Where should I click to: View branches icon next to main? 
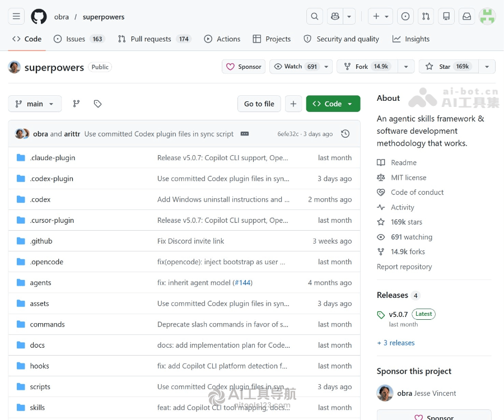[76, 104]
